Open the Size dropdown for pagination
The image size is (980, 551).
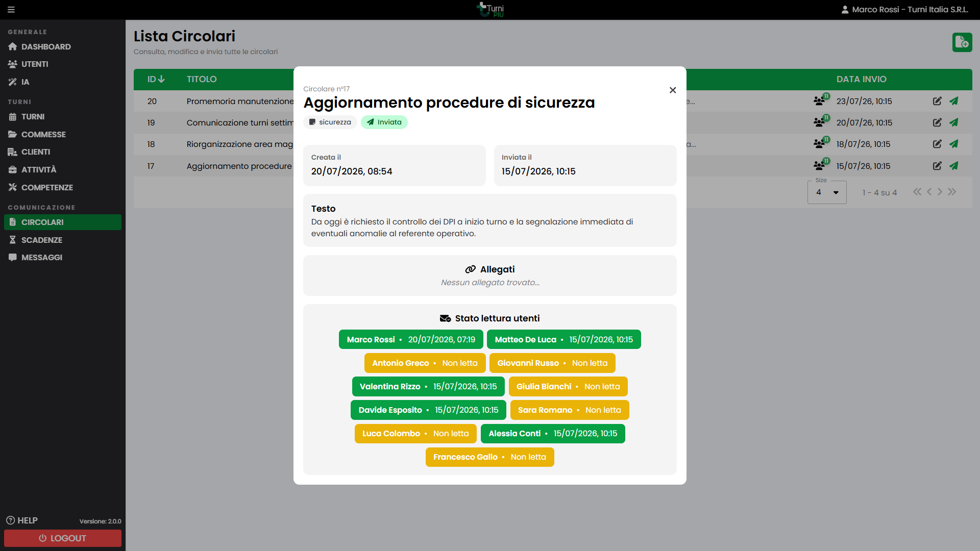tap(827, 192)
